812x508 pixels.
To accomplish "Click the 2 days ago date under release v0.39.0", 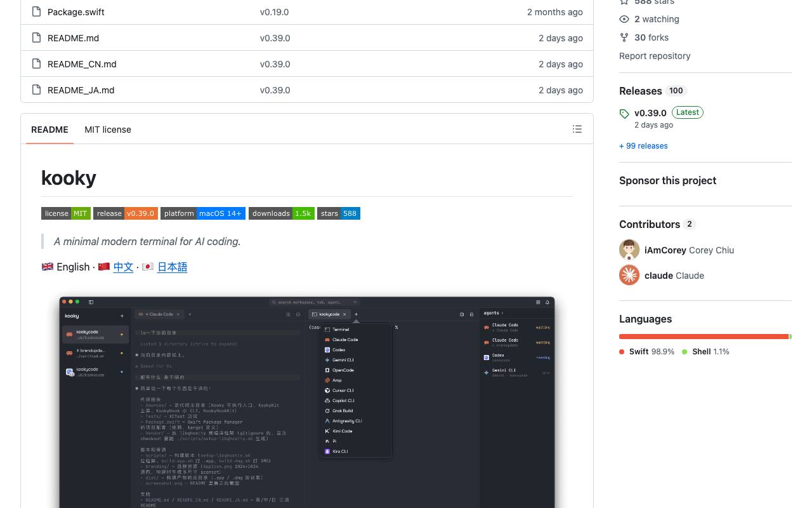I will tap(653, 125).
